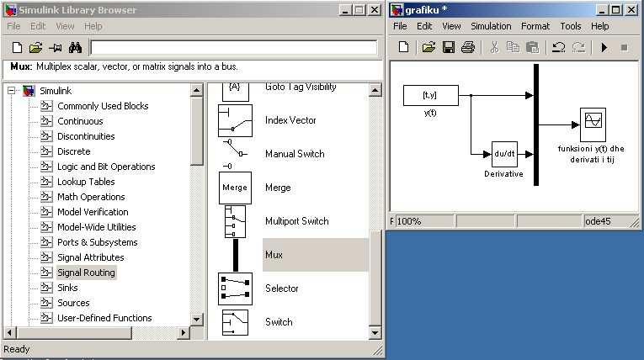This screenshot has width=644, height=360.
Task: Click the Mux bar block in grafiku model
Action: click(536, 124)
